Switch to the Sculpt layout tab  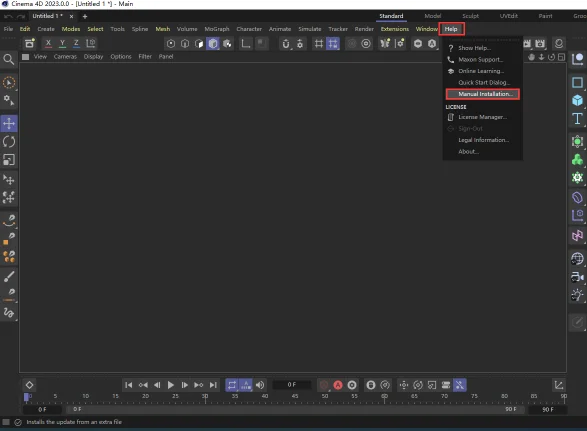click(x=470, y=16)
